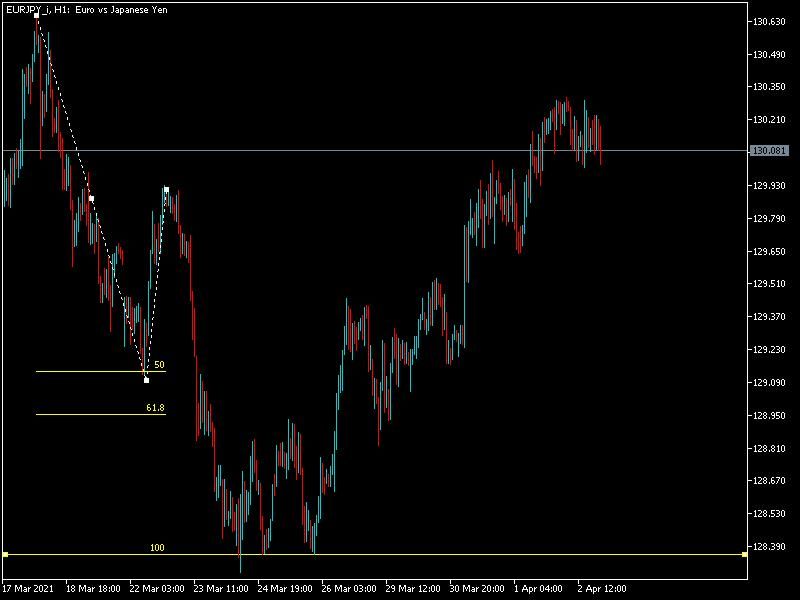Click the 129.230 price on the price scale
The height and width of the screenshot is (600, 800).
click(770, 349)
